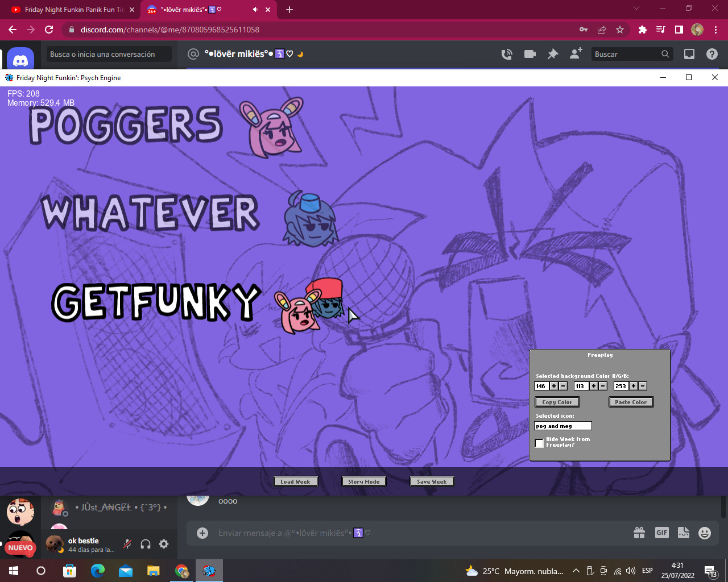Bookmark this page with the star

(620, 30)
